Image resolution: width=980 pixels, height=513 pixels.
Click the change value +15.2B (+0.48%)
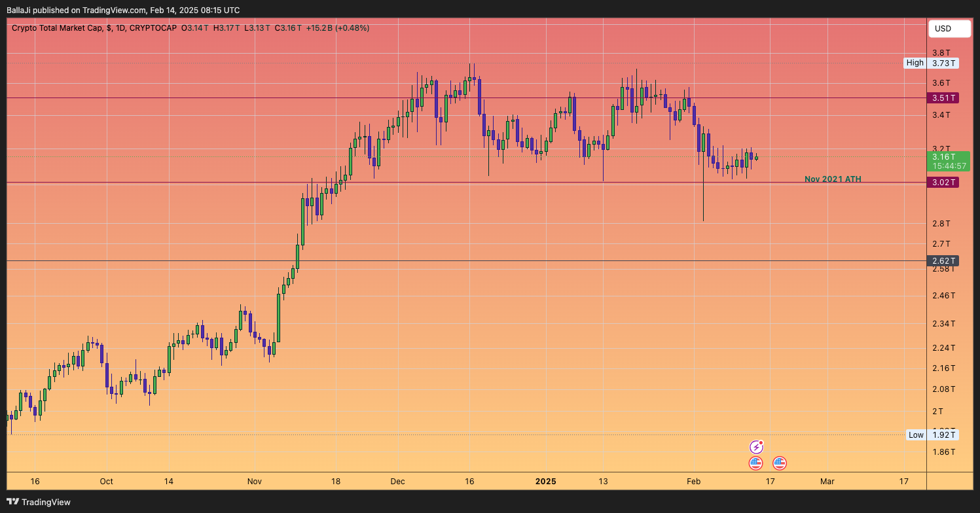(x=337, y=28)
